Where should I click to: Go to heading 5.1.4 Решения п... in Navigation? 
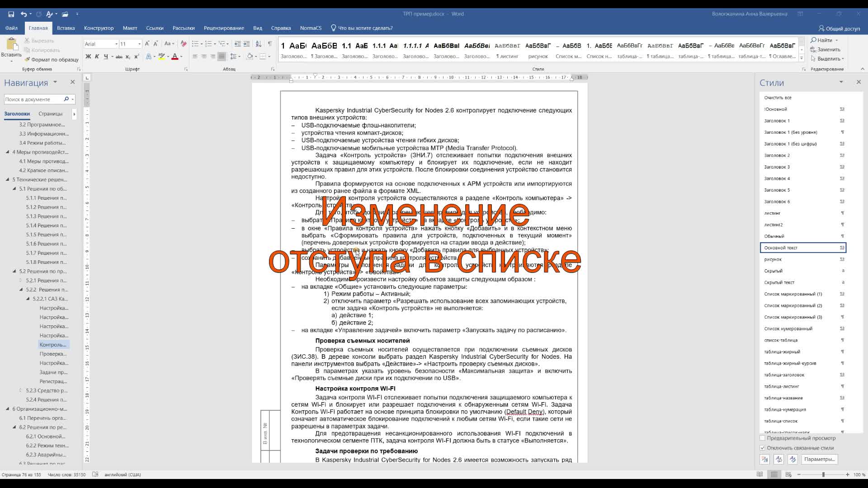pos(46,225)
